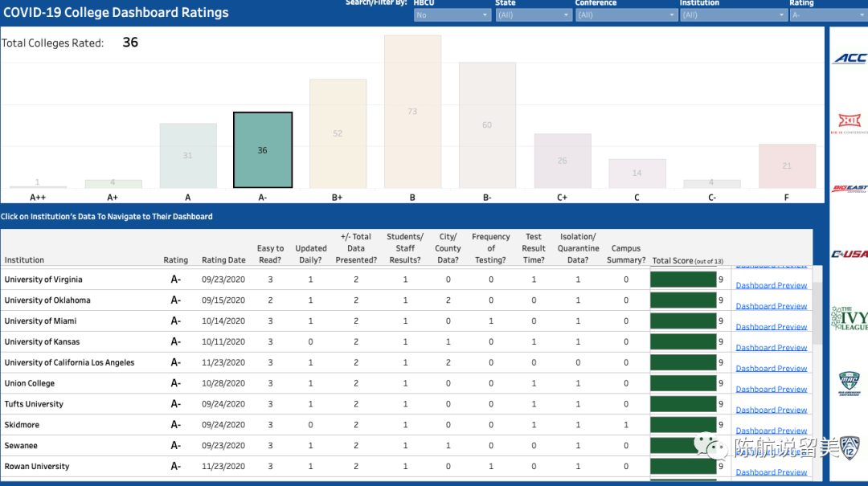The height and width of the screenshot is (486, 868).
Task: Select the A- rating bar in chart
Action: click(263, 150)
